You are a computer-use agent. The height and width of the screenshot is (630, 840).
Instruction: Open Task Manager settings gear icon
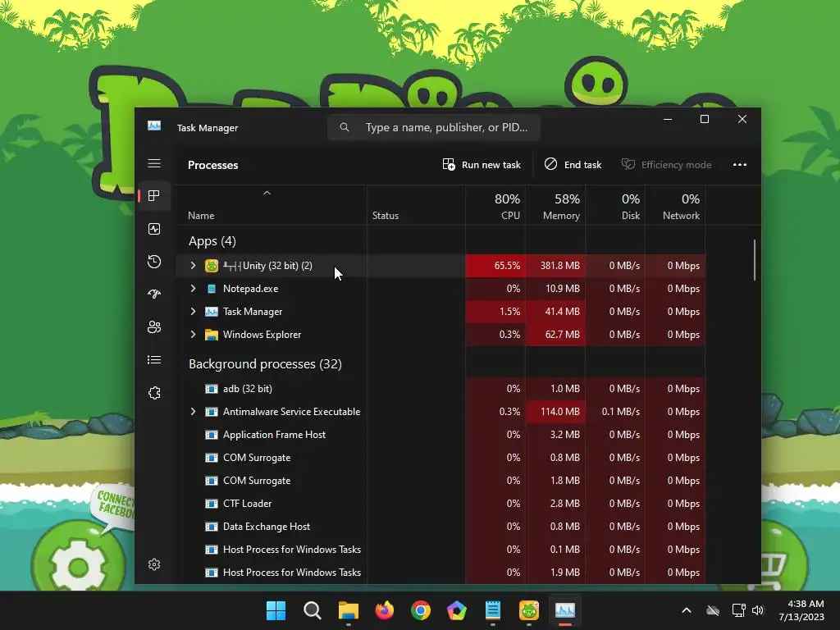[x=154, y=564]
